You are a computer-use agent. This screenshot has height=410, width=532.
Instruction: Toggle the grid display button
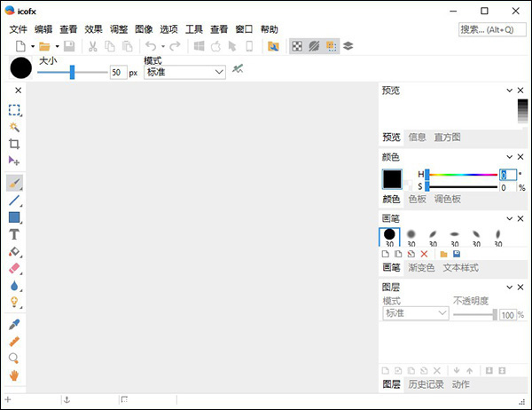tap(332, 46)
